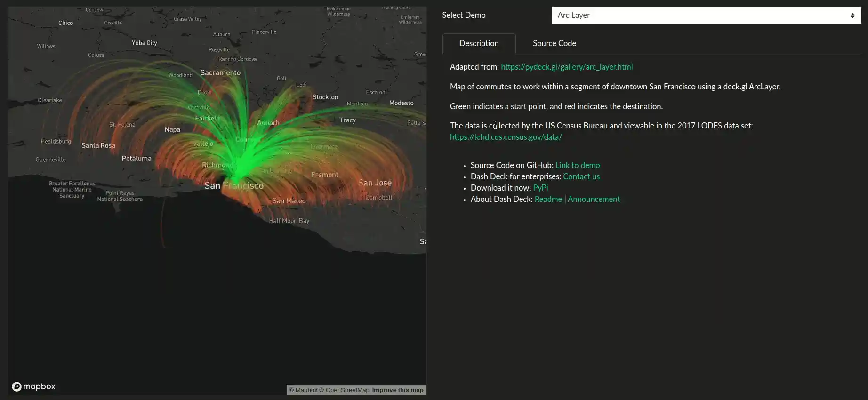Image resolution: width=868 pixels, height=400 pixels.
Task: Open the lehd.ces.census.gov data link
Action: pyautogui.click(x=506, y=137)
